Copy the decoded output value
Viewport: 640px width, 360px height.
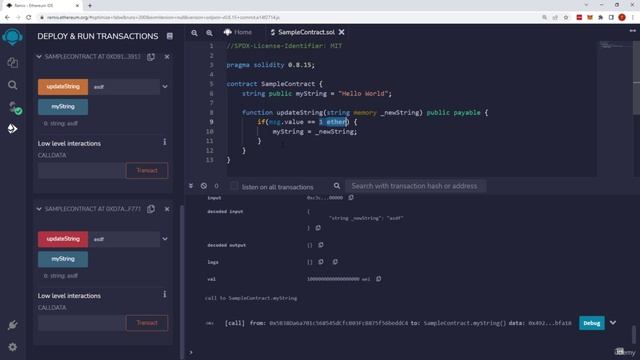point(321,245)
